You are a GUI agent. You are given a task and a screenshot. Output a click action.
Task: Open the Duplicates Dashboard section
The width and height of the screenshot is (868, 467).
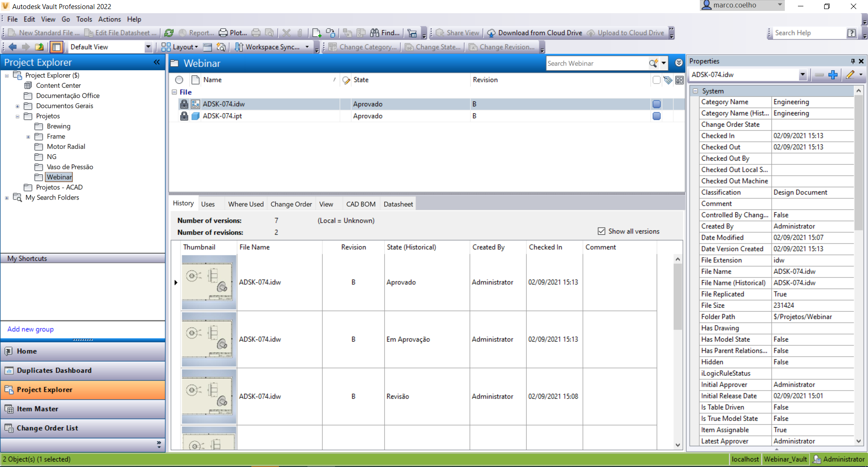pos(83,371)
